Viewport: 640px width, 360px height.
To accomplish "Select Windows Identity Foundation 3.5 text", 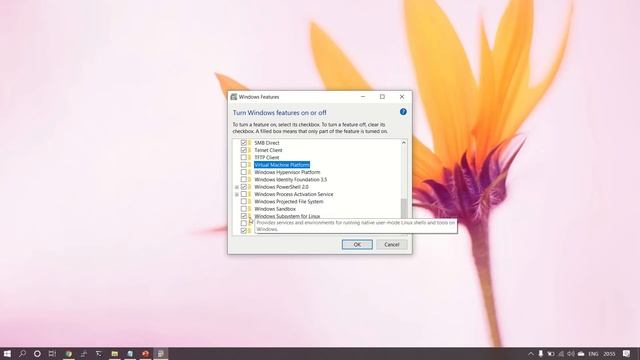I will 291,180.
